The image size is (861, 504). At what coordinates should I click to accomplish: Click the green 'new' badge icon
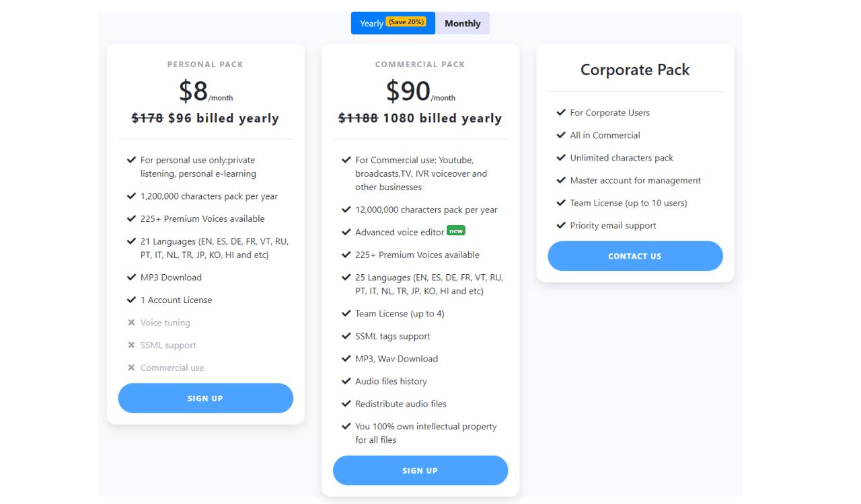pos(456,230)
